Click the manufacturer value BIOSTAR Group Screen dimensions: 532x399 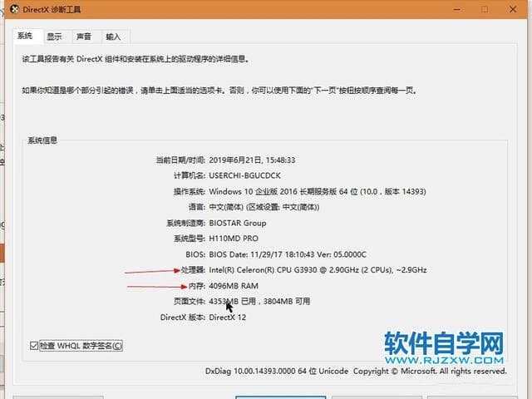pyautogui.click(x=237, y=223)
